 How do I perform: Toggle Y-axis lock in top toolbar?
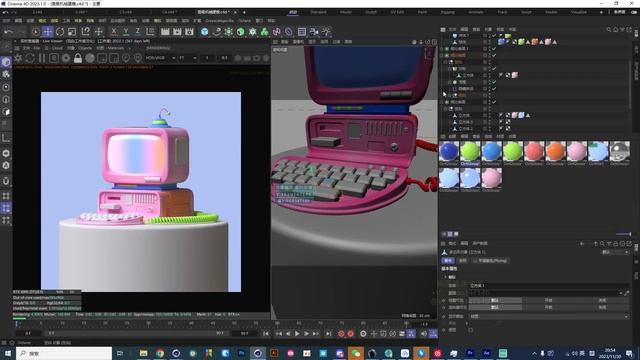pyautogui.click(x=126, y=31)
